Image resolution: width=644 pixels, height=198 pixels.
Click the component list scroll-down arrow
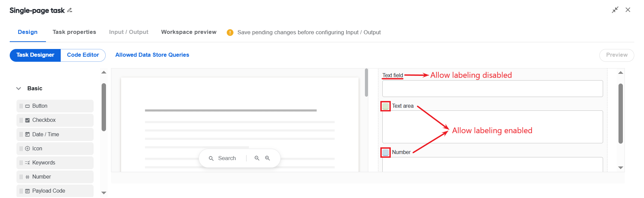pyautogui.click(x=104, y=193)
